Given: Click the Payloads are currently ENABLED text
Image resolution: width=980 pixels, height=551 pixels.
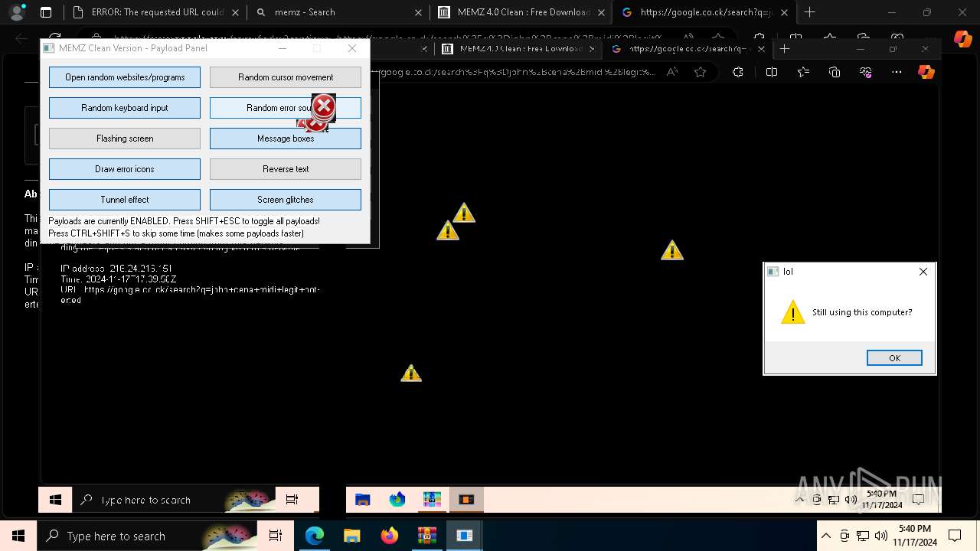Looking at the screenshot, I should 184,221.
